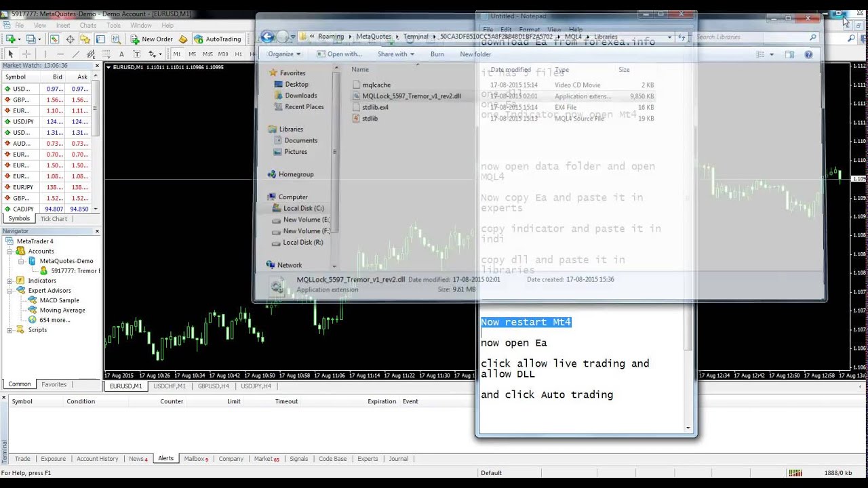The width and height of the screenshot is (868, 488).
Task: Open the MetaTrader Tools menu
Action: [x=114, y=26]
